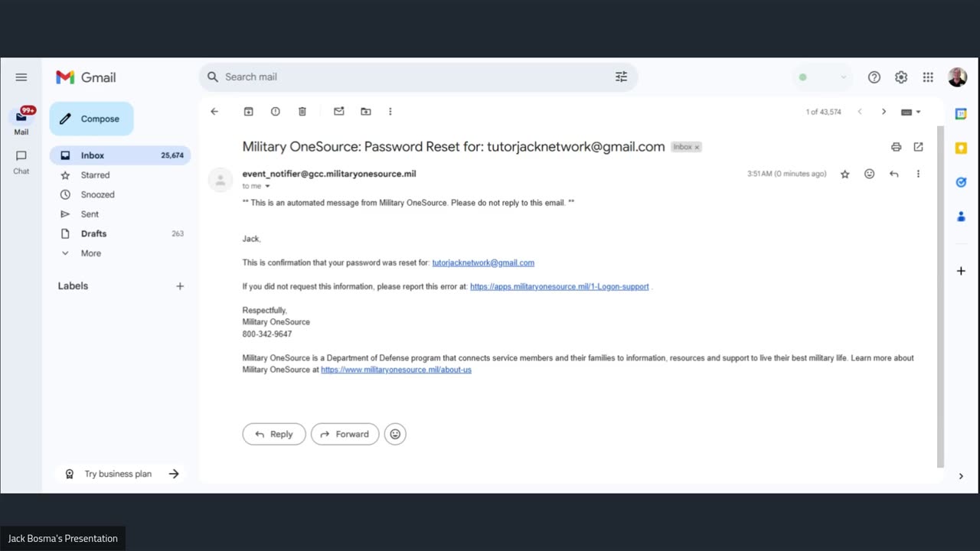Report spam with the exclamation icon
This screenshot has height=551, width=980.
276,112
